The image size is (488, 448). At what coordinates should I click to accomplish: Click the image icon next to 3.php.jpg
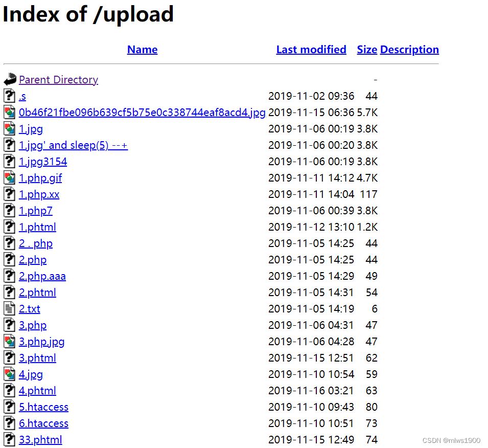(x=9, y=341)
